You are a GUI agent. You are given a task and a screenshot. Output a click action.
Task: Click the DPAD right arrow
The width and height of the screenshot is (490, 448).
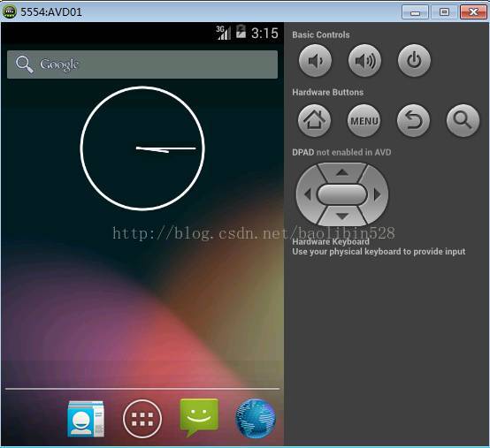(x=377, y=194)
